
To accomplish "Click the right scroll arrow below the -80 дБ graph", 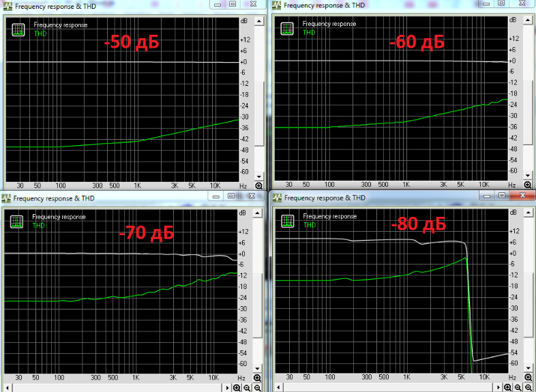I will pos(498,387).
